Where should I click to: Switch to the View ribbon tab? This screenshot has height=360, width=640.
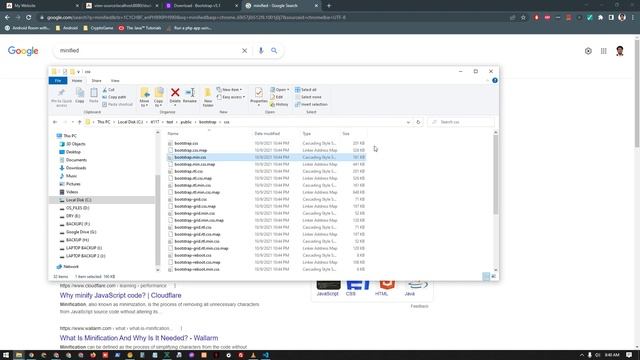[115, 81]
